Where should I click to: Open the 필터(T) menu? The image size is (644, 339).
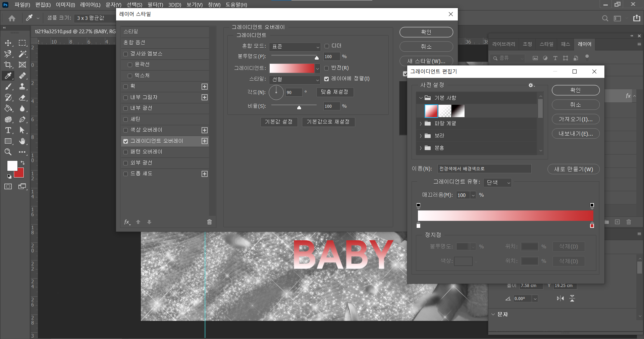tap(155, 5)
